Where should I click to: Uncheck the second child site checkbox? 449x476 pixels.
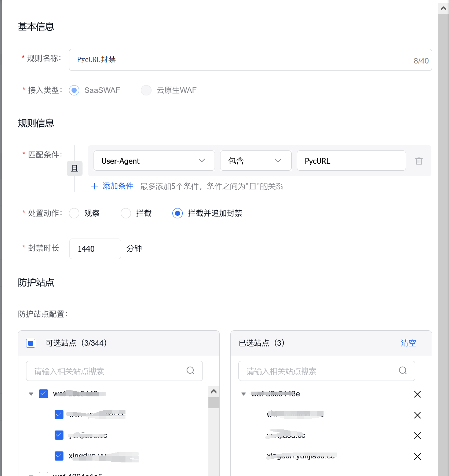click(59, 435)
